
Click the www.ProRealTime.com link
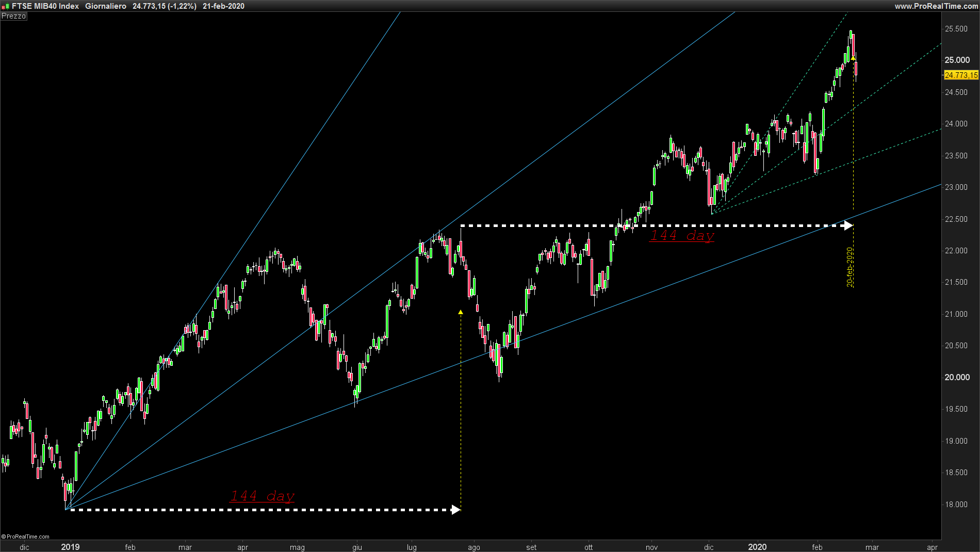click(936, 6)
